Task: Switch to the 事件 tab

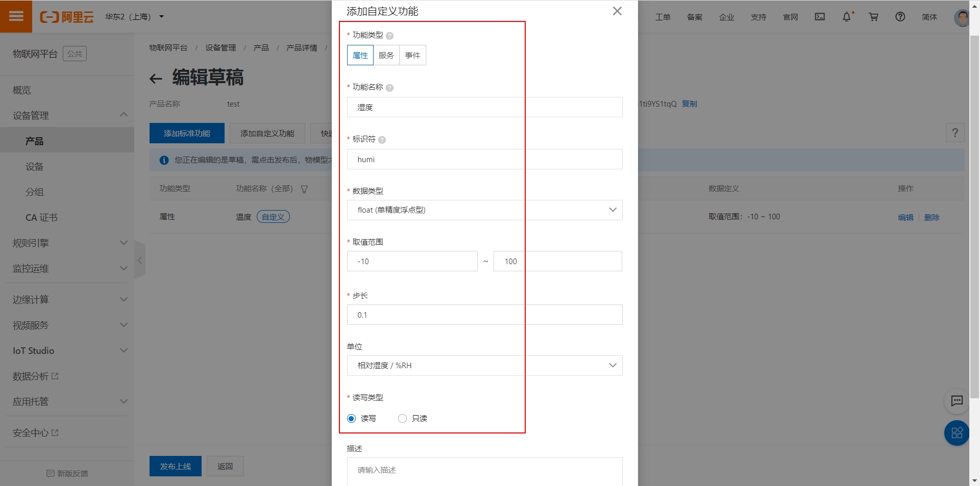Action: 412,55
